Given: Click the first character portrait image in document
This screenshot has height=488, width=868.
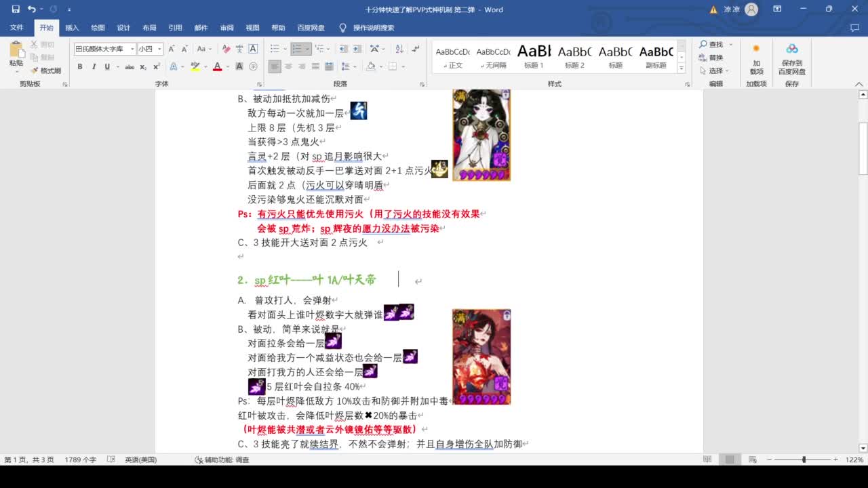Looking at the screenshot, I should 481,136.
